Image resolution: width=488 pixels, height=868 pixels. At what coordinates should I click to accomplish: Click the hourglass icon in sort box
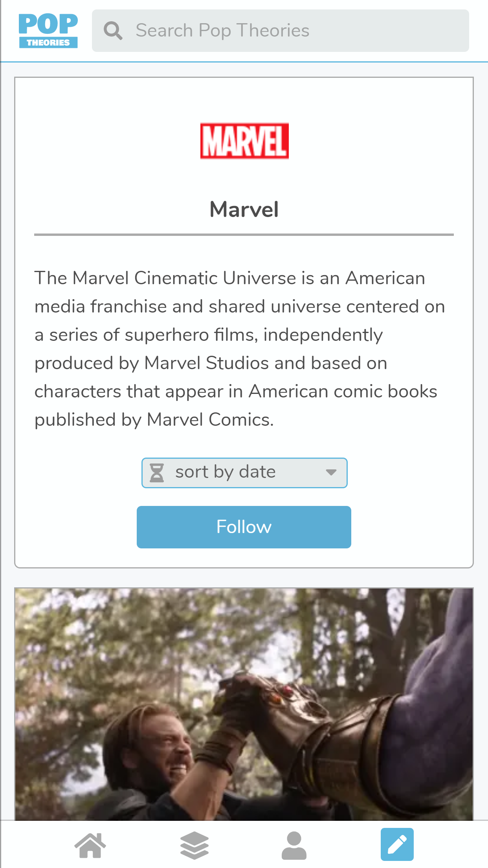[x=157, y=473]
